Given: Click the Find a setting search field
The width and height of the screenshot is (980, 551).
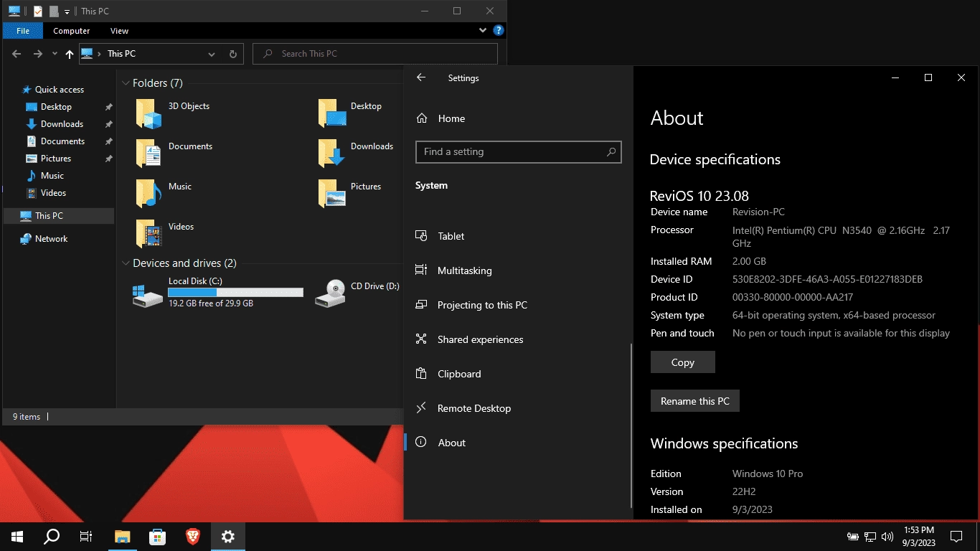Looking at the screenshot, I should (x=518, y=151).
